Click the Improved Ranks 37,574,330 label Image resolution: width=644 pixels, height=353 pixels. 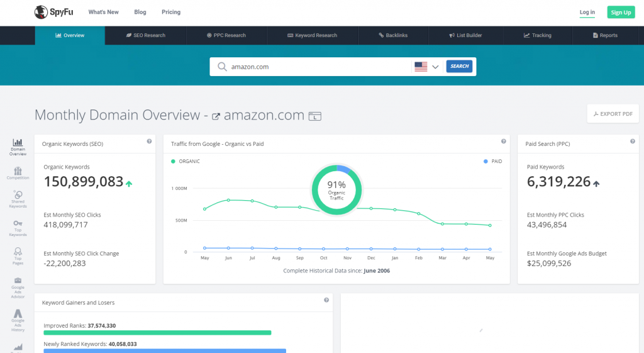[80, 325]
